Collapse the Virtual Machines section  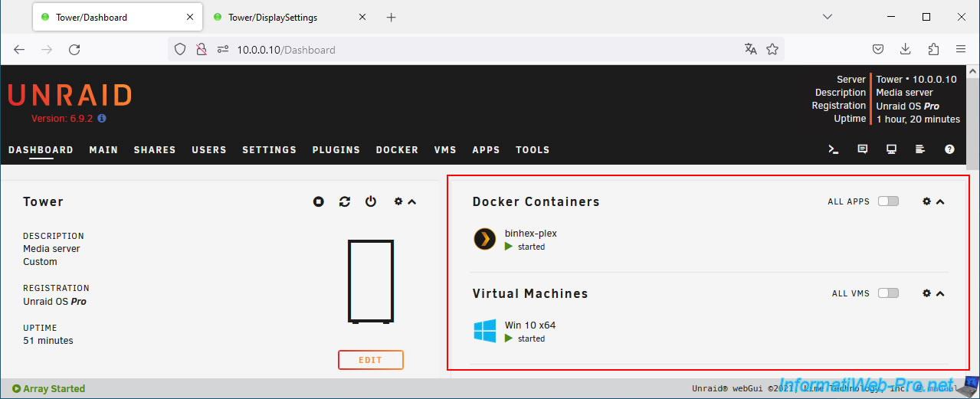(x=941, y=293)
